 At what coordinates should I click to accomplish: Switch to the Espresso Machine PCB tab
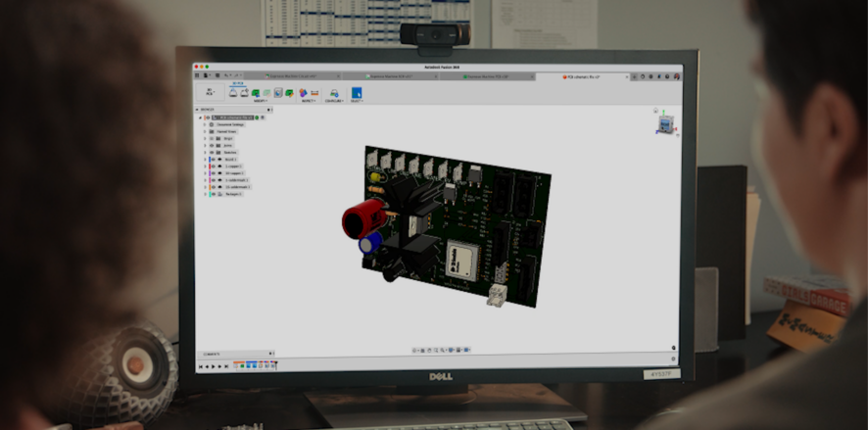tap(488, 76)
